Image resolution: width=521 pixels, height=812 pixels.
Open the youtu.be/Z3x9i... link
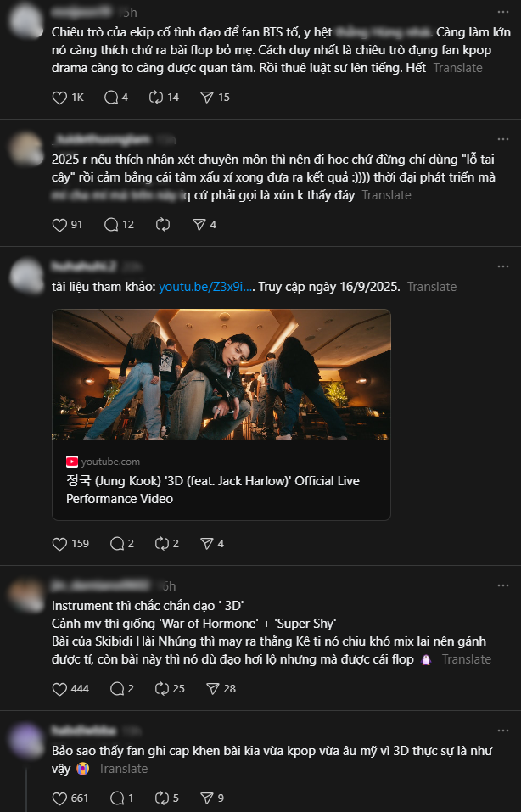tap(206, 287)
